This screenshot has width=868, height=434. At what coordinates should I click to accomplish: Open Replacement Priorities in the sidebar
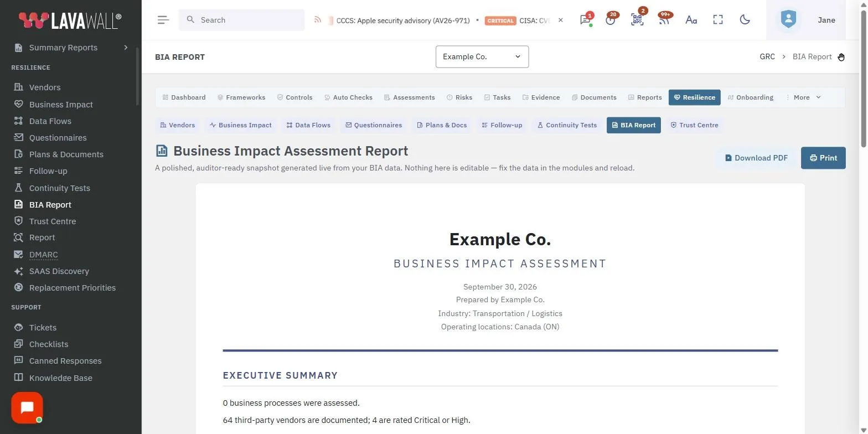[72, 288]
